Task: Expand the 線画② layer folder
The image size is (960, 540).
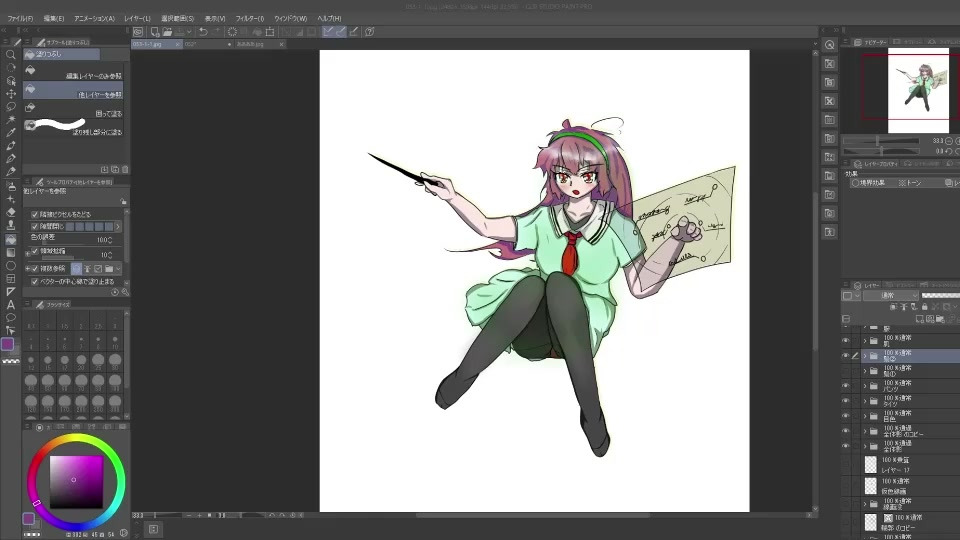Action: pos(865,504)
